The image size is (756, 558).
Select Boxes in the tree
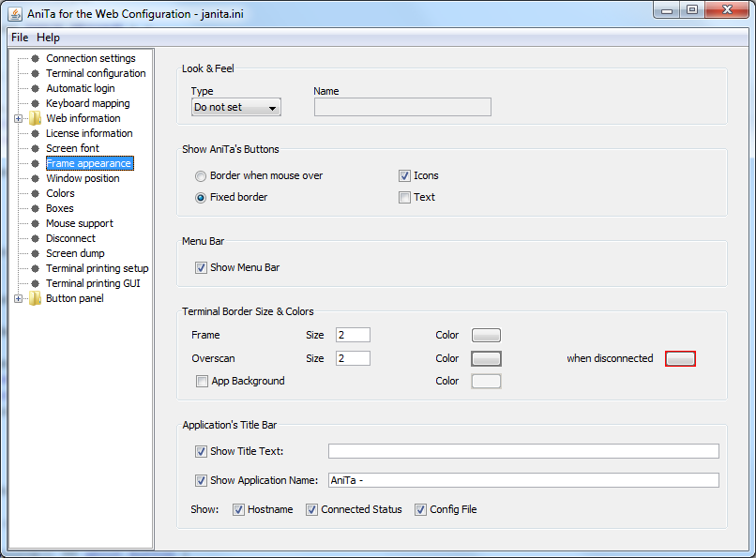[60, 208]
